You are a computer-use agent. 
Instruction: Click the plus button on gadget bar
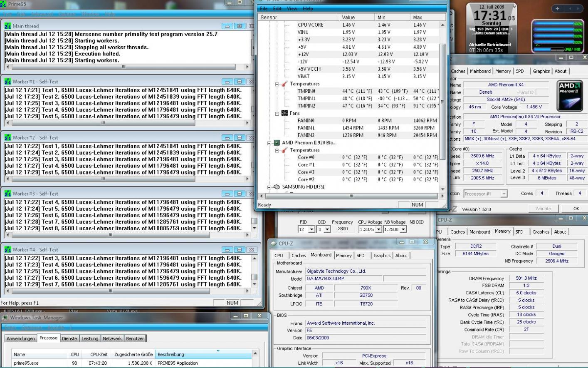[x=557, y=8]
